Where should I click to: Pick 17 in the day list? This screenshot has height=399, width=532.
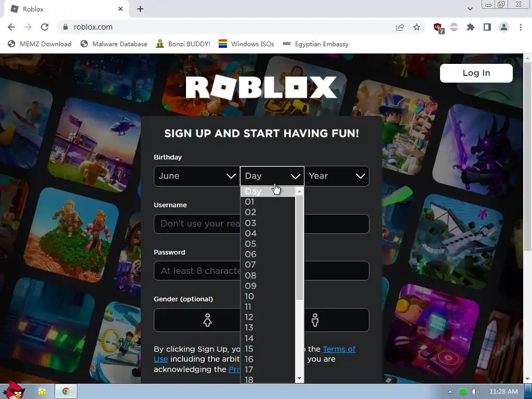pos(268,369)
